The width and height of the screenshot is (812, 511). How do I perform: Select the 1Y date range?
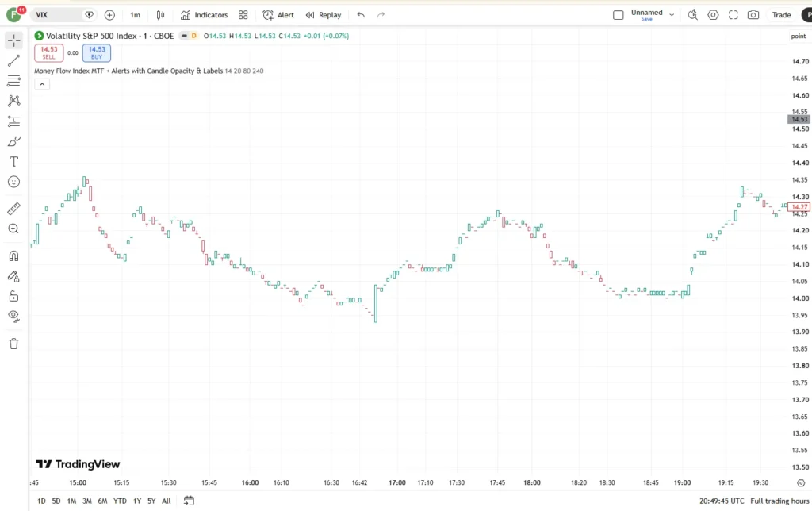pos(137,501)
